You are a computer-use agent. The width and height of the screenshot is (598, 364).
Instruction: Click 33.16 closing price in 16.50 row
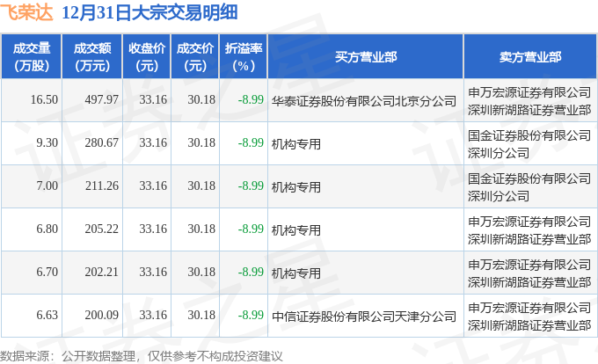coord(153,100)
